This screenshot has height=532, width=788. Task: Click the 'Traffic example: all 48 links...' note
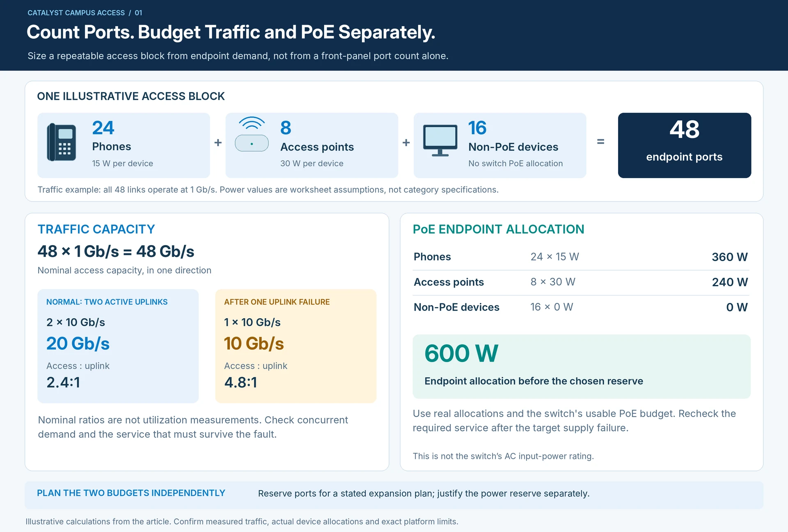coord(268,190)
